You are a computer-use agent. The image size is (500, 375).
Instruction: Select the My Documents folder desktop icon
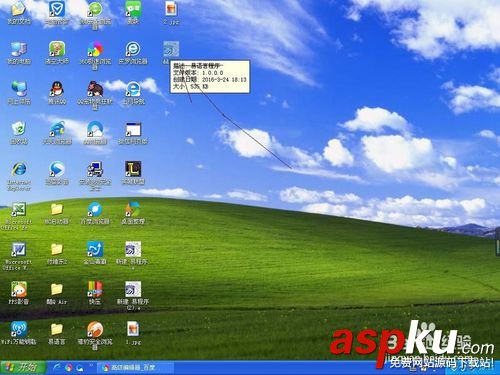point(19,12)
